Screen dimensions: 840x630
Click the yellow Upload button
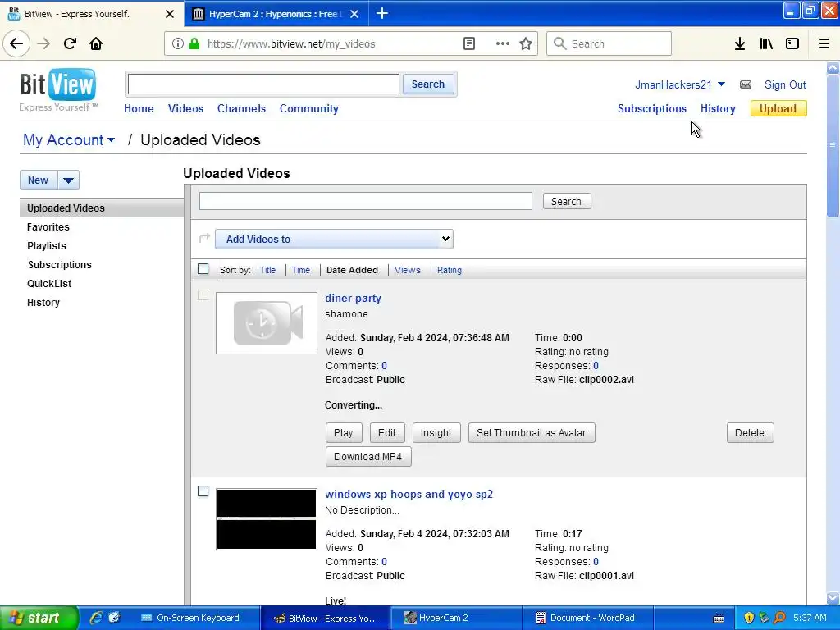pos(778,109)
